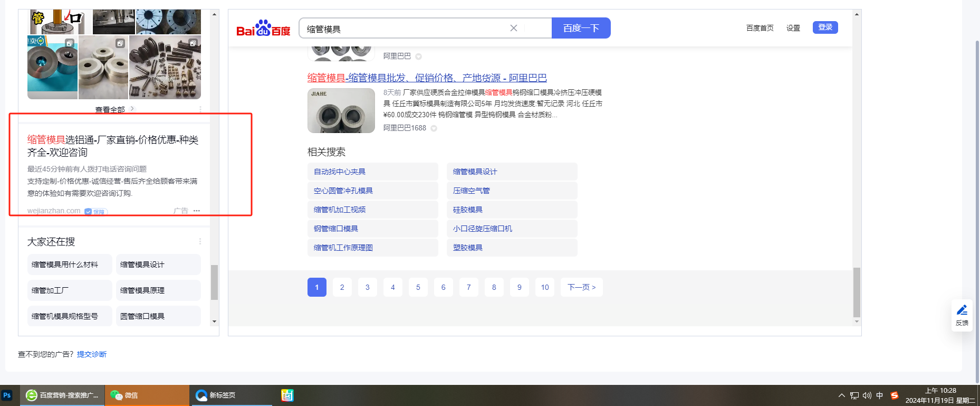Click the 登录 login button
This screenshot has width=980, height=406.
pos(825,27)
